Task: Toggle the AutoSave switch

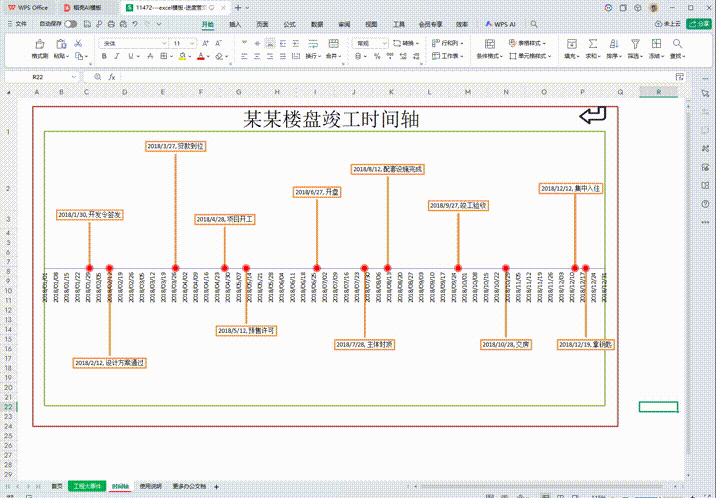Action: tap(70, 24)
